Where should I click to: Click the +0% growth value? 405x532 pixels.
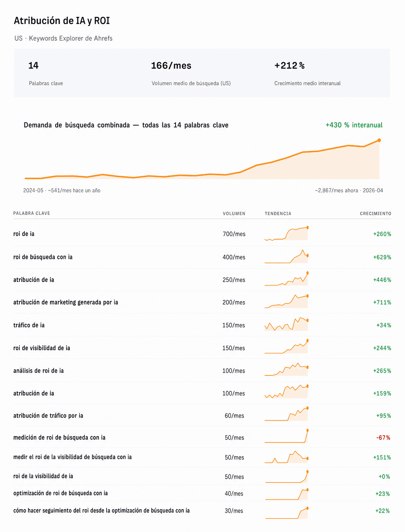pos(384,477)
